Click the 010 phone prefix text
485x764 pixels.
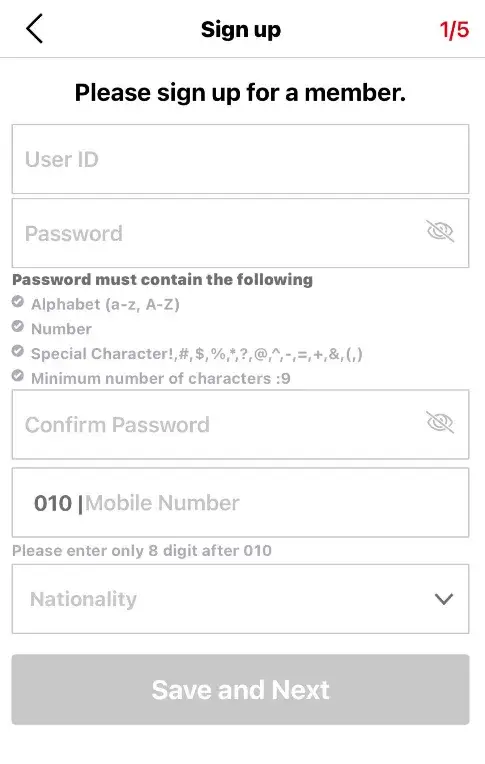coord(53,503)
